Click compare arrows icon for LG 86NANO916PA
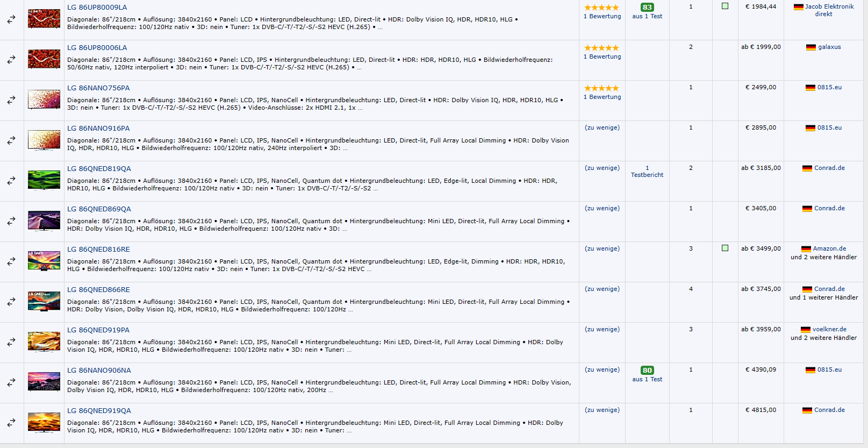Screen dimensions: 868x448 (x=11, y=140)
